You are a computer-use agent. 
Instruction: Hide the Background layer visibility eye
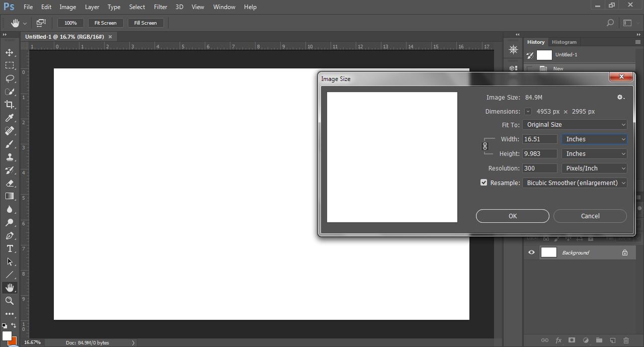click(x=531, y=253)
